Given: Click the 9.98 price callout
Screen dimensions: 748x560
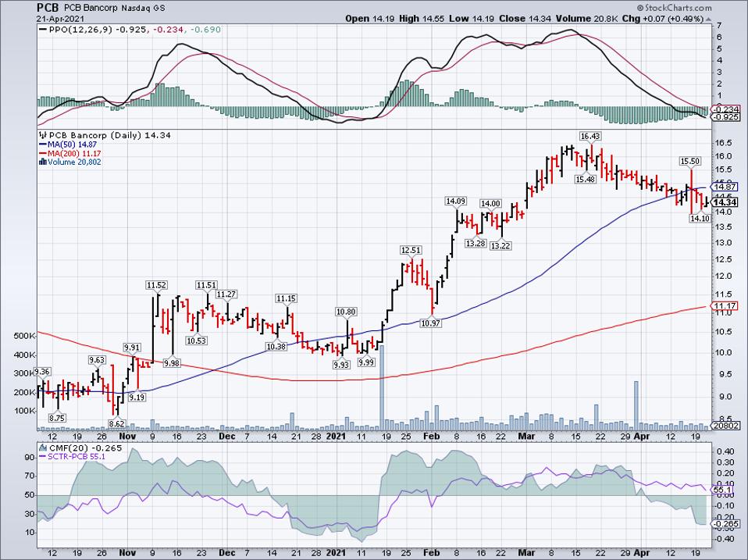Looking at the screenshot, I should tap(172, 363).
